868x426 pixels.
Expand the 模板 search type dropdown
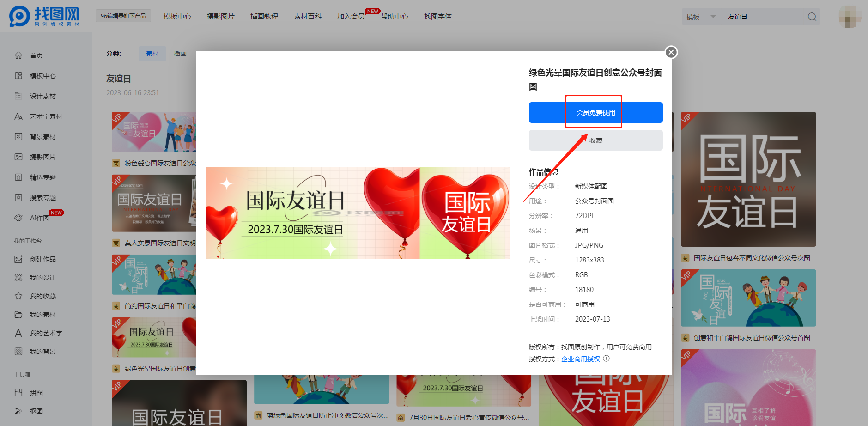pos(701,17)
